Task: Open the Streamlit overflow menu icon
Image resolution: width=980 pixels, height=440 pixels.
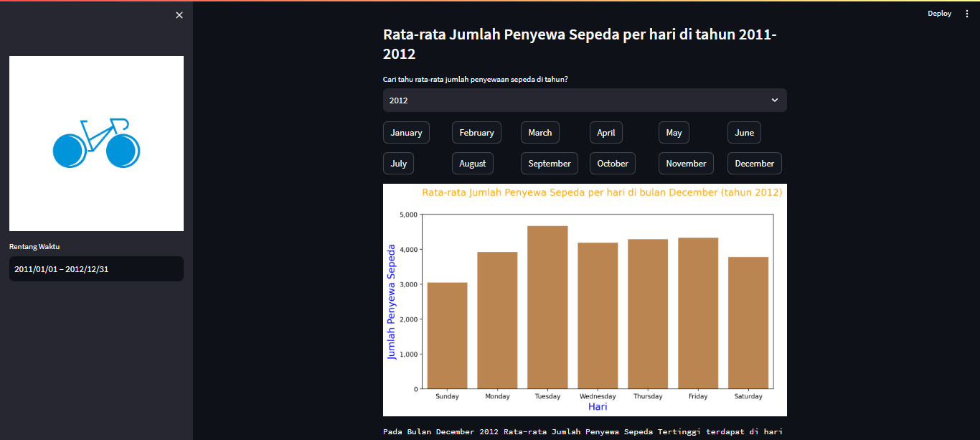Action: coord(968,13)
